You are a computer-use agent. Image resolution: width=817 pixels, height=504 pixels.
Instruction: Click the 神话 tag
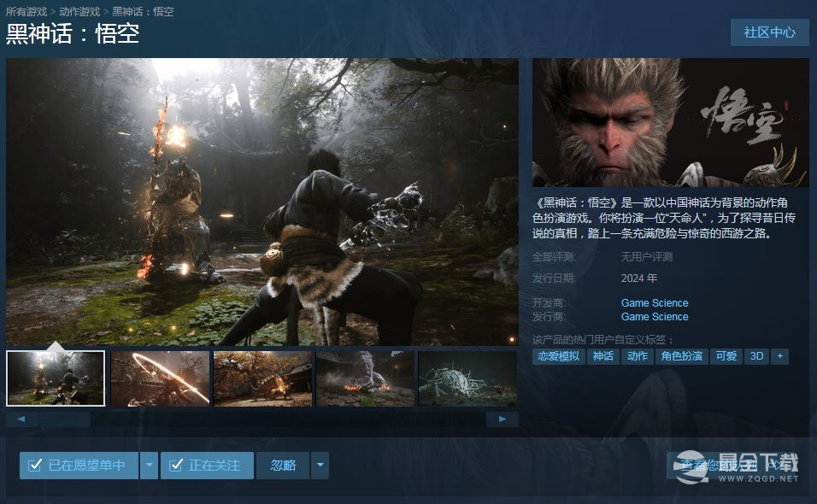point(602,356)
